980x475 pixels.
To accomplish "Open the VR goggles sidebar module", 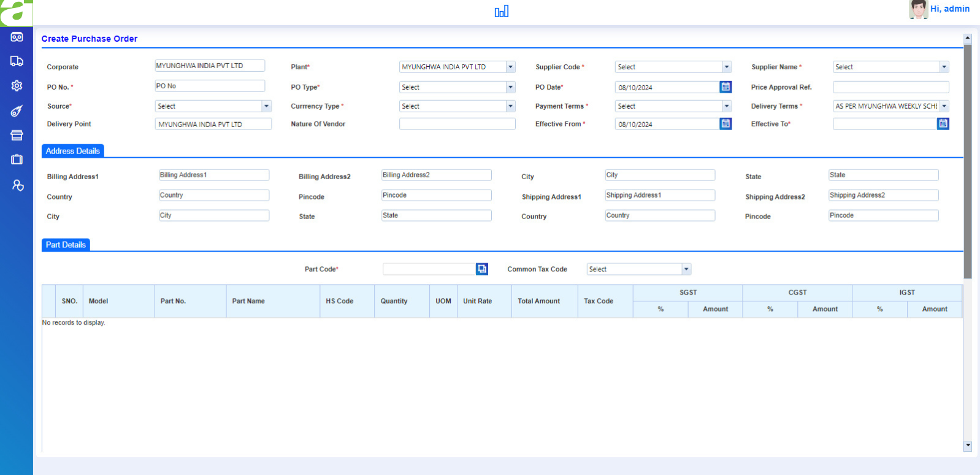I will pos(17,37).
